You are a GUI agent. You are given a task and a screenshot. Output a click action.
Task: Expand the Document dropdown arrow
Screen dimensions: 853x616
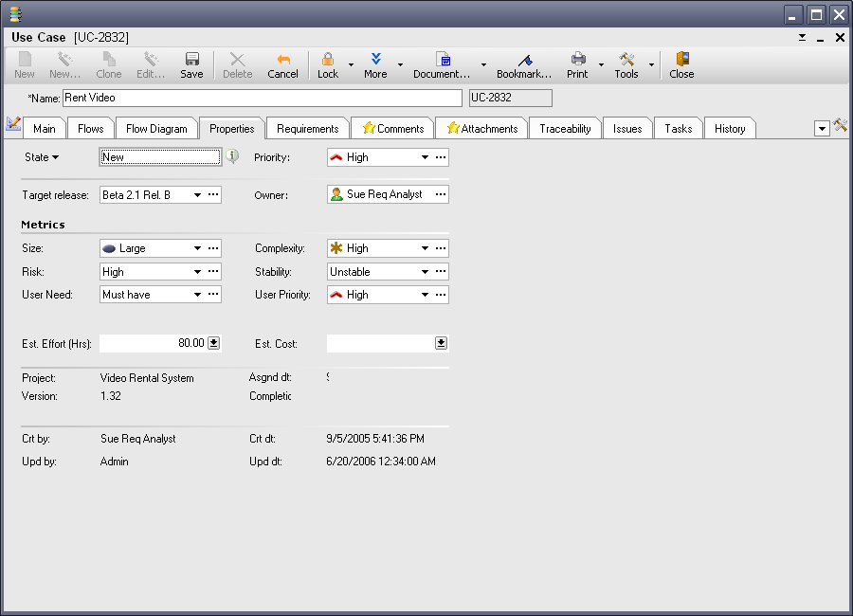pos(483,64)
